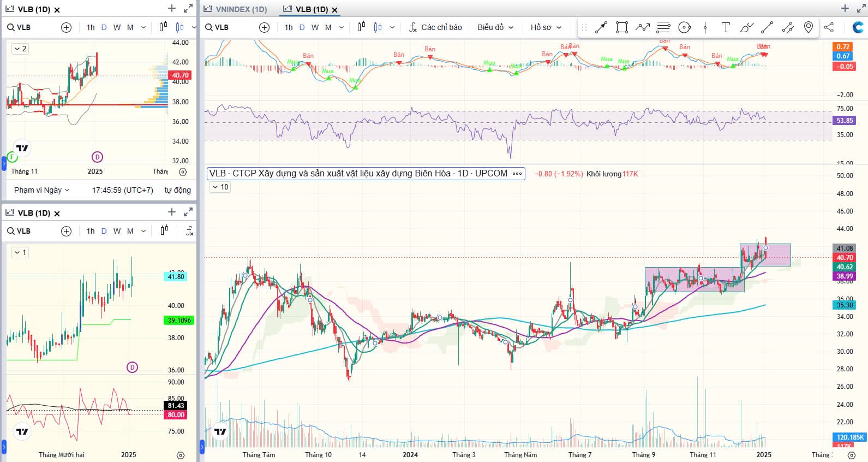
Task: Open chart settings gear in top-left panel
Action: [183, 171]
